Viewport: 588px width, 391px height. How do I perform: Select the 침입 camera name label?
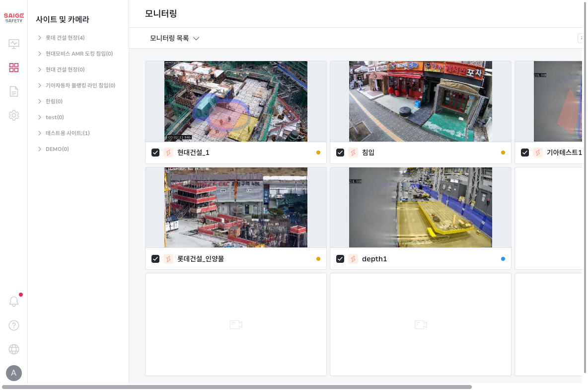(368, 153)
